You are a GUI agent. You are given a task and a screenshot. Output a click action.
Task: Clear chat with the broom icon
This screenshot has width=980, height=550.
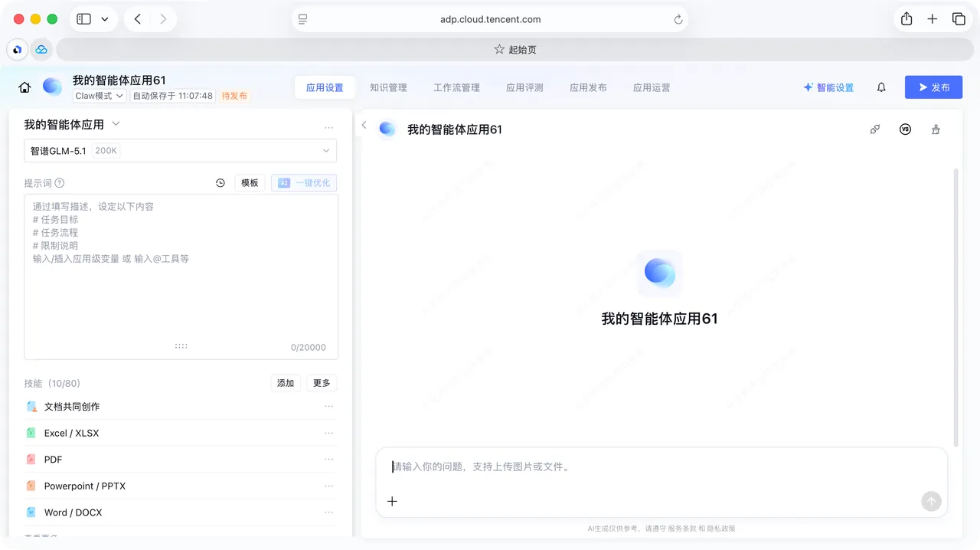(x=936, y=129)
